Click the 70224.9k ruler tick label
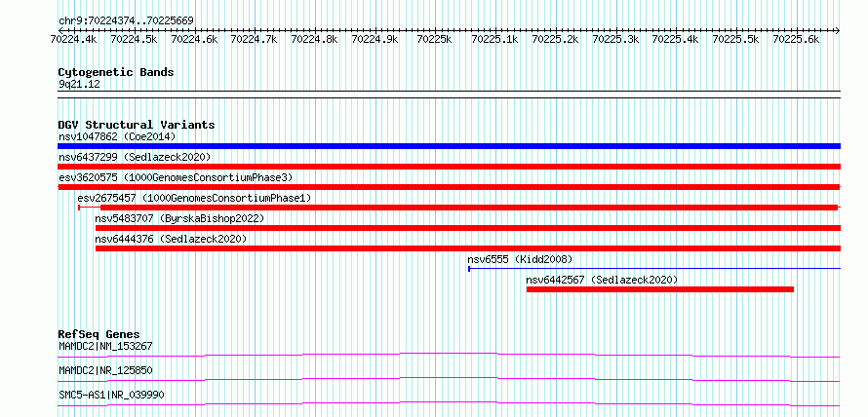This screenshot has height=417, width=868. (x=375, y=39)
